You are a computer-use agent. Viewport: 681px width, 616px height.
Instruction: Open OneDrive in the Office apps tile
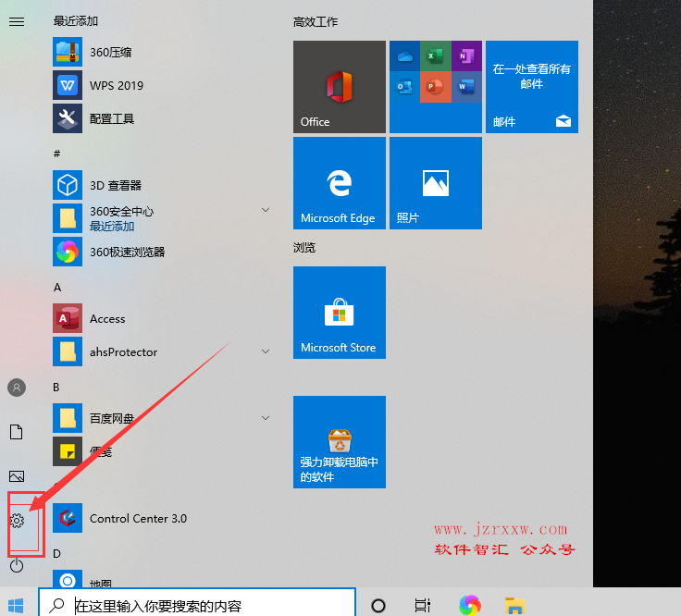click(x=404, y=56)
